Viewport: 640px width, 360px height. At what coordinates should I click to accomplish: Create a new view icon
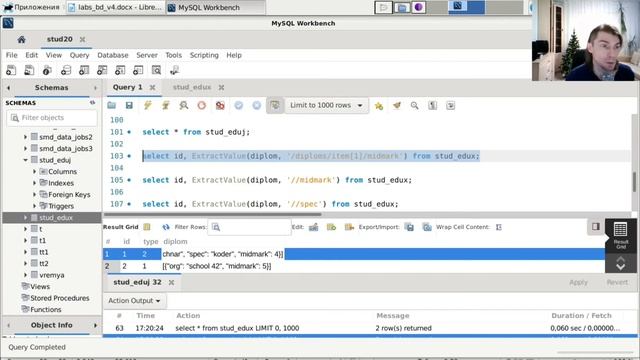click(x=102, y=70)
